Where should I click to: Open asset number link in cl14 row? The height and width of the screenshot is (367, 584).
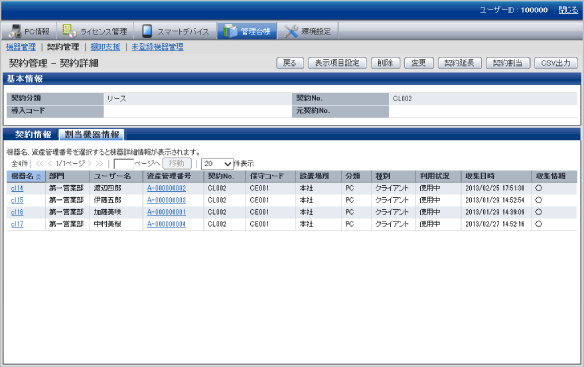(166, 189)
